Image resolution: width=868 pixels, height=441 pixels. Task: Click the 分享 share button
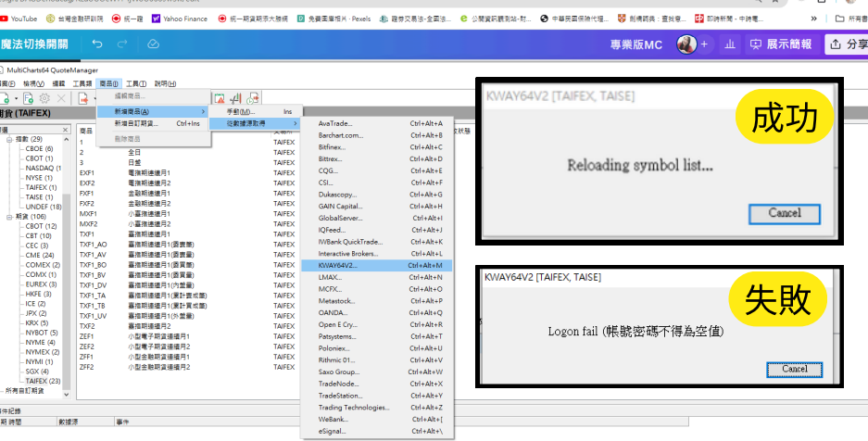847,44
